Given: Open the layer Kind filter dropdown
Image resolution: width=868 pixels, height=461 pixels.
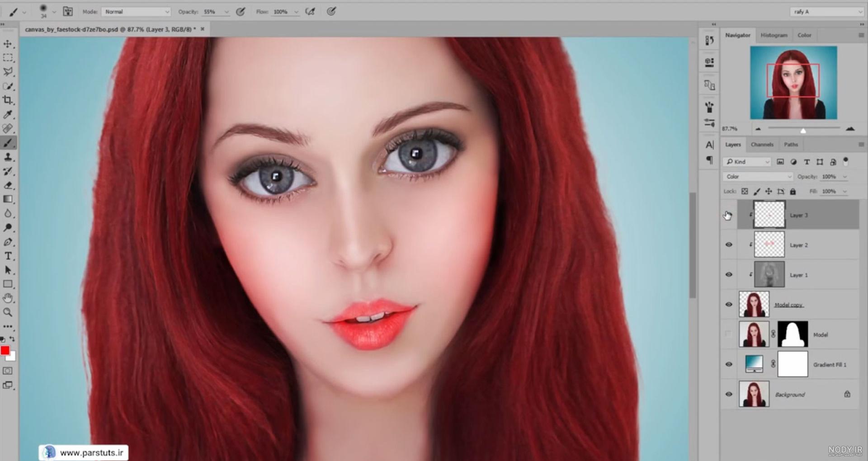Looking at the screenshot, I should (x=746, y=162).
